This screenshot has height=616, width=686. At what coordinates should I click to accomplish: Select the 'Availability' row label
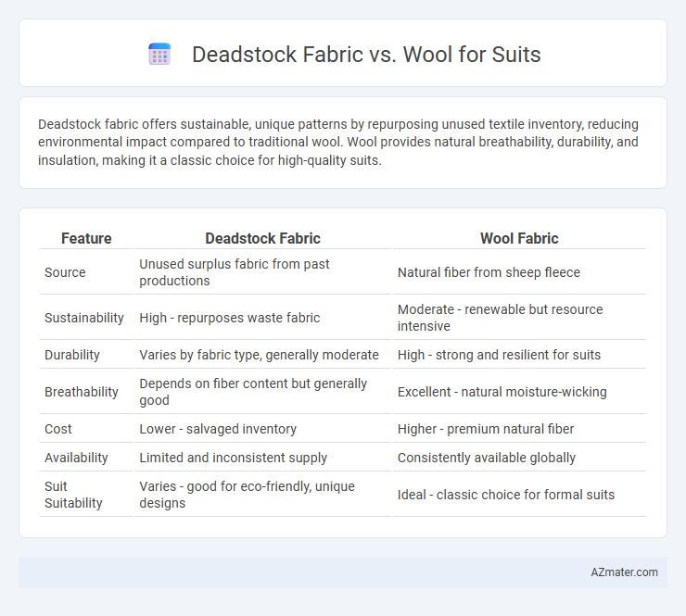[x=86, y=458]
